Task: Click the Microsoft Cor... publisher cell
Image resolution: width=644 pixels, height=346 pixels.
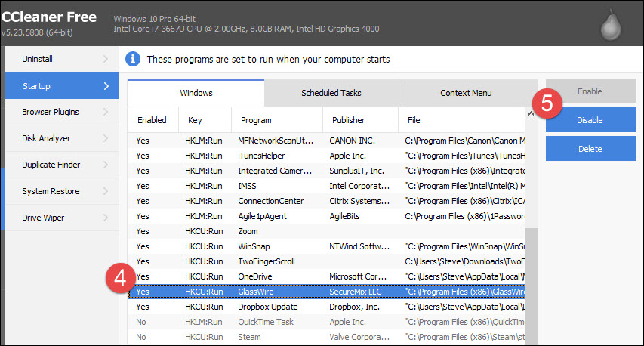Action: (358, 276)
